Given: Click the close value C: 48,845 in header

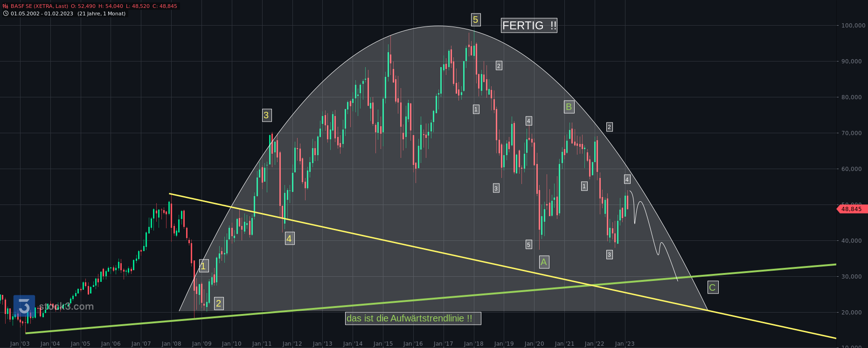Looking at the screenshot, I should tap(165, 7).
